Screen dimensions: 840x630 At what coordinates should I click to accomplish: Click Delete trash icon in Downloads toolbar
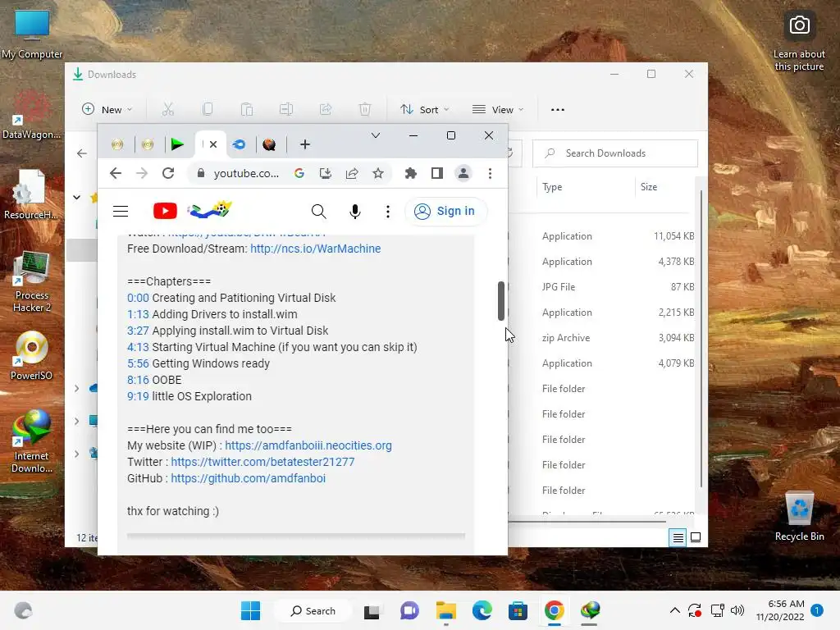pyautogui.click(x=365, y=109)
